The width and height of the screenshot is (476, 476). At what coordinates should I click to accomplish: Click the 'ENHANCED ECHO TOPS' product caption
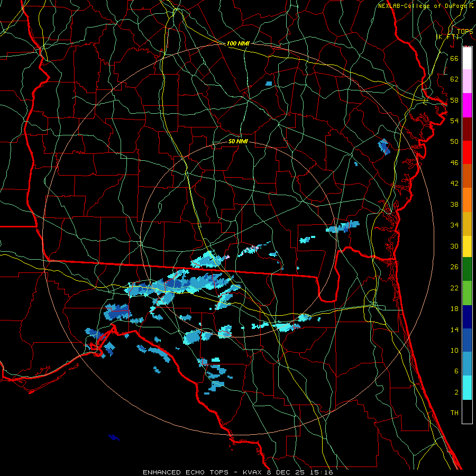click(x=186, y=472)
